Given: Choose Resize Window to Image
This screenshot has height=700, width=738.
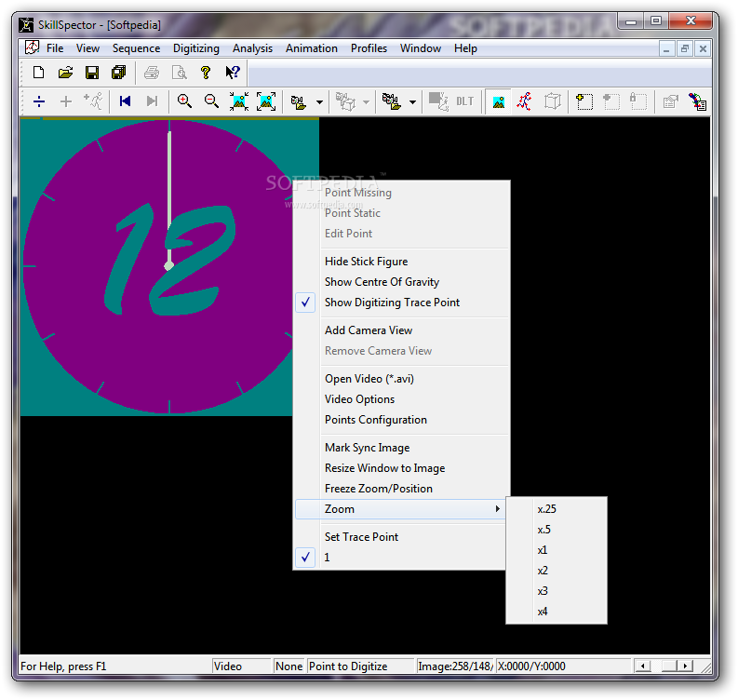Looking at the screenshot, I should [401, 468].
